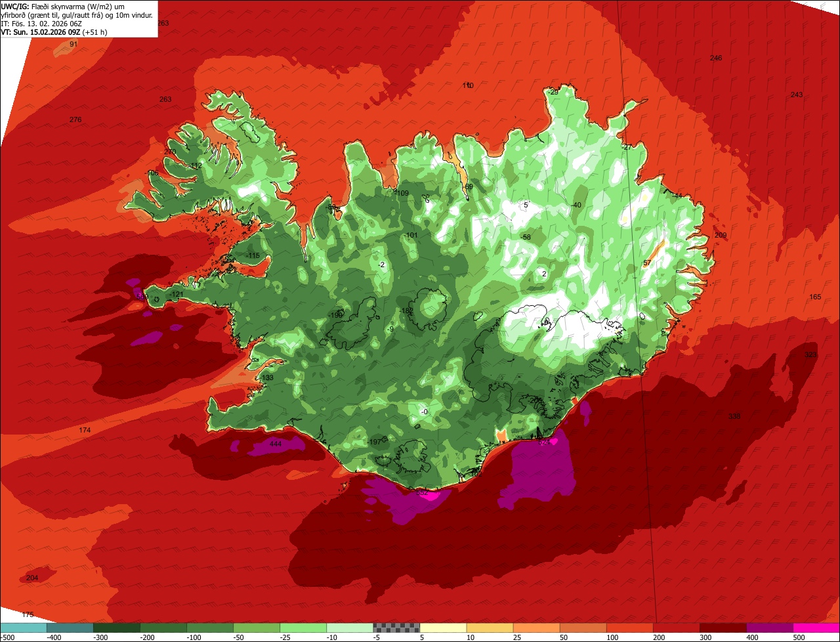Click the map value '-40'
The height and width of the screenshot is (642, 840).
576,205
